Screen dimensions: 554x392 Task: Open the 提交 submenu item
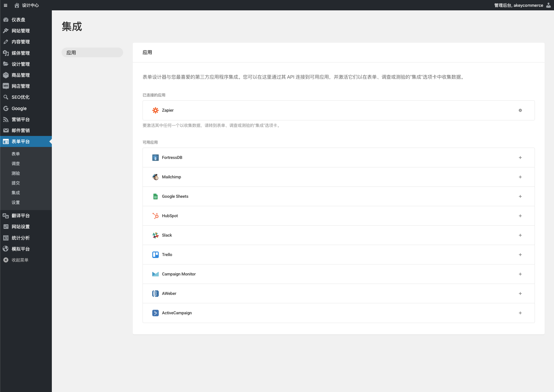point(26,183)
